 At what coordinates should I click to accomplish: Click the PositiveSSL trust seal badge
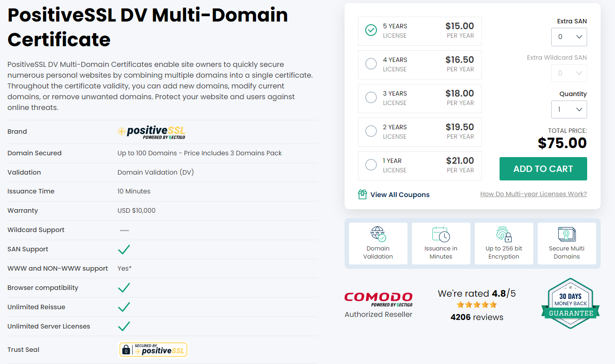pos(153,350)
